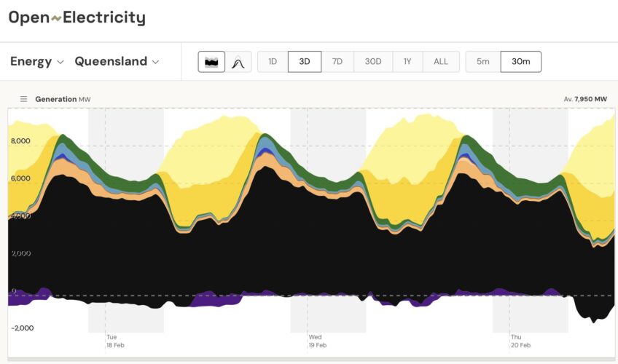The height and width of the screenshot is (364, 618).
Task: Select the stacked area chart icon
Action: [211, 62]
